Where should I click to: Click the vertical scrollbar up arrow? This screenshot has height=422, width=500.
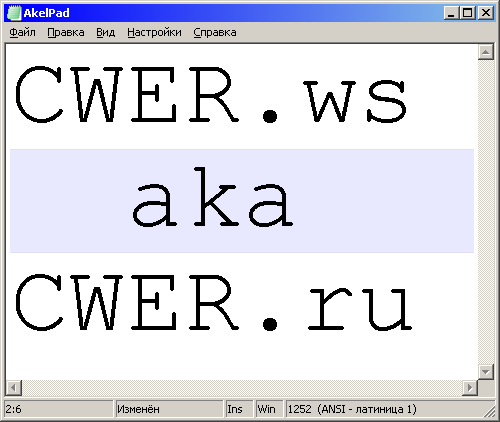click(486, 52)
